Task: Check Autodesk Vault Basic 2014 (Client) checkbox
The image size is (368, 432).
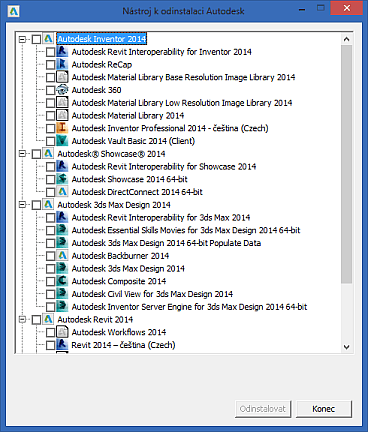Action: [x=50, y=141]
